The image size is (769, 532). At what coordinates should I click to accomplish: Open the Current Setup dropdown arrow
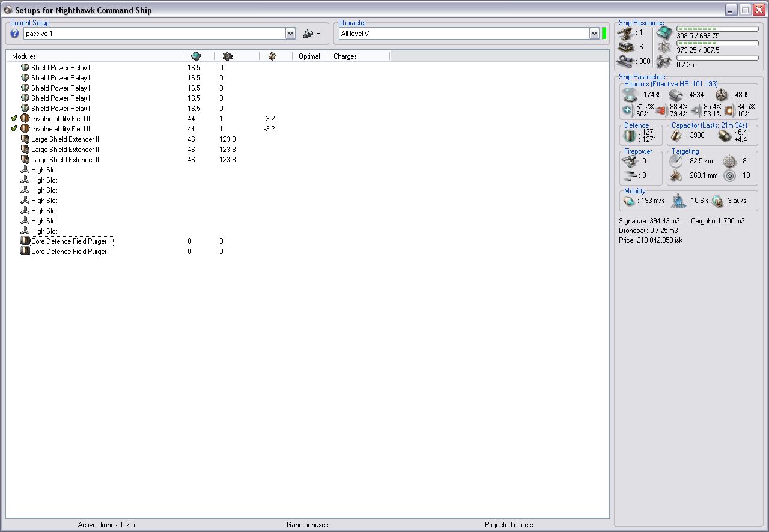(x=291, y=34)
